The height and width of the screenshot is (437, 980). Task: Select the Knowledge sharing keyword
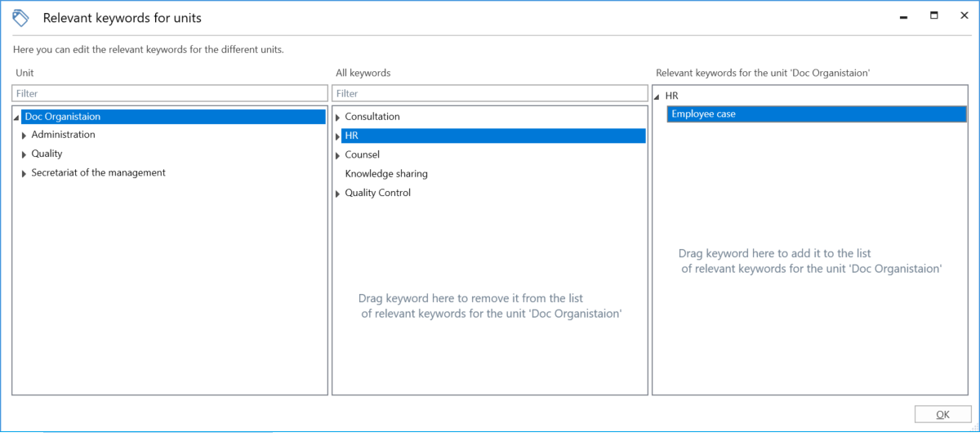386,174
